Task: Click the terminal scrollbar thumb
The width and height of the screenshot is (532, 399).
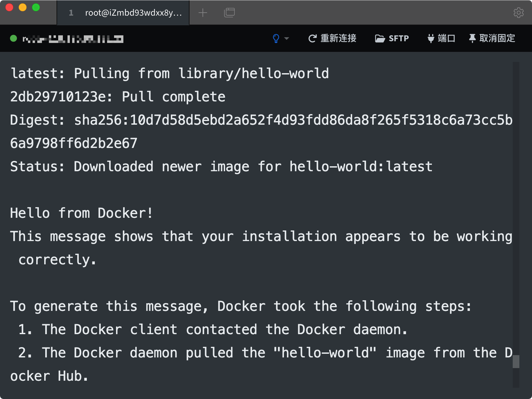Action: [516, 361]
